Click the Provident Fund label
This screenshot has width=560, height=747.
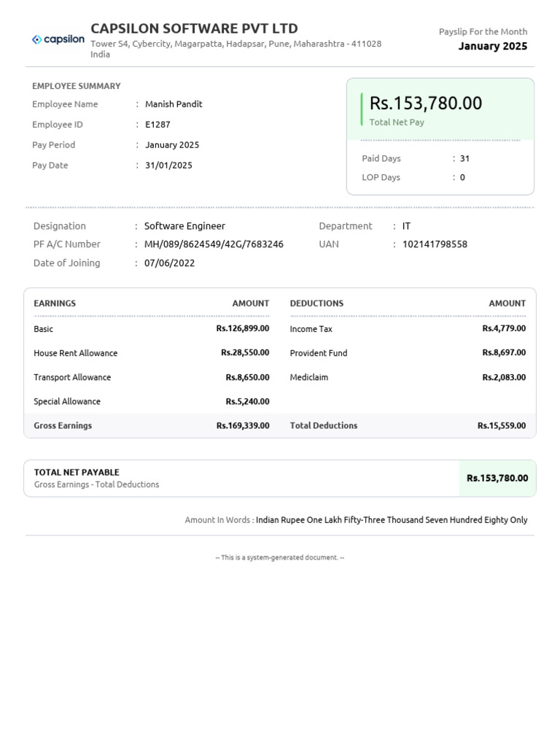pos(319,354)
